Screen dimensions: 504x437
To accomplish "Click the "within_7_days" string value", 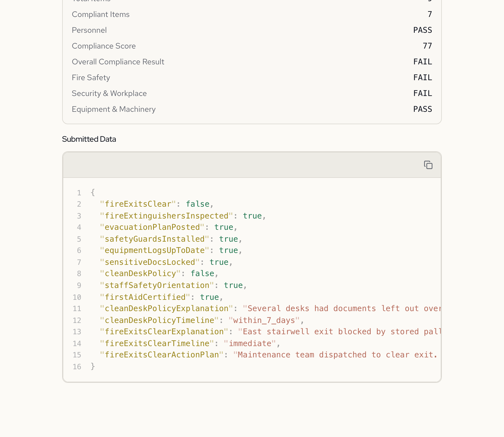I will point(264,320).
